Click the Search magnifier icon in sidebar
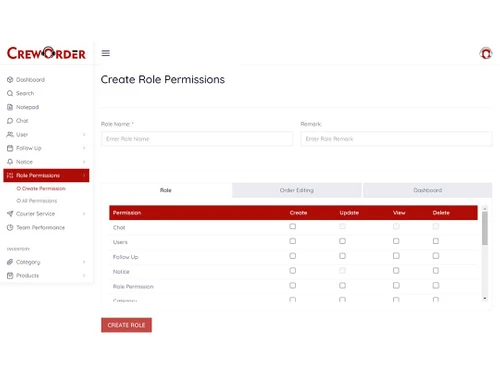 10,93
